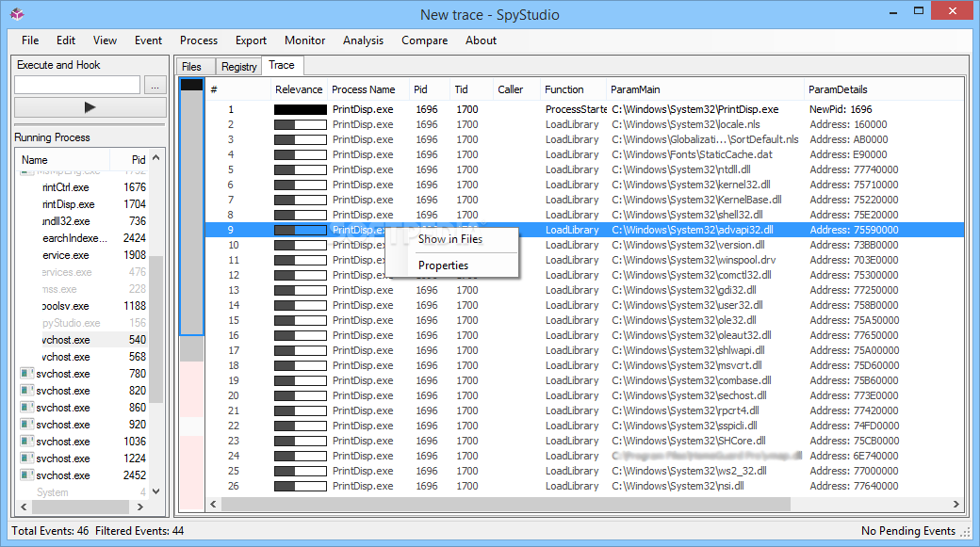This screenshot has width=980, height=547.
Task: Click trace table horizontal scrollbar thumb
Action: click(x=506, y=504)
